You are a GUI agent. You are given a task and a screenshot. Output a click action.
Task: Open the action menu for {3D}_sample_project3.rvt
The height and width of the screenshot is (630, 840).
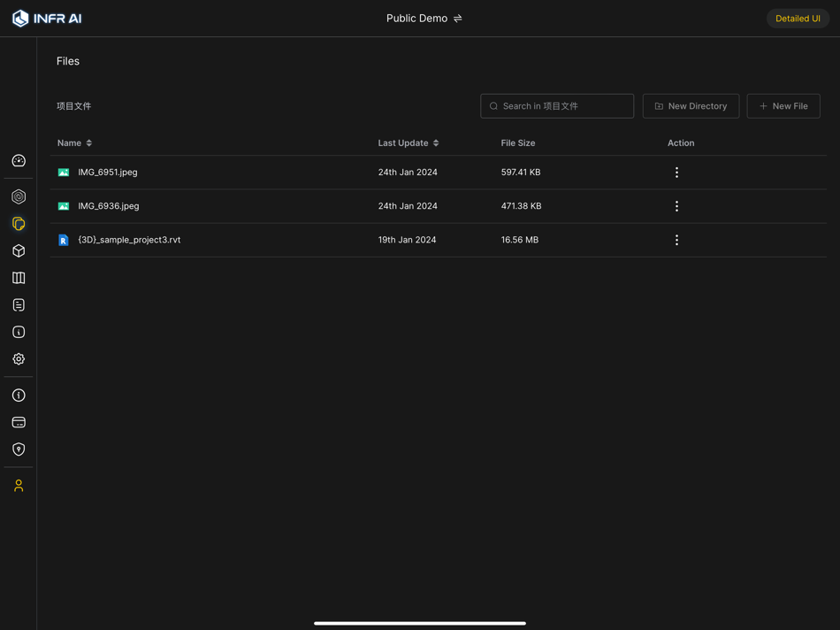click(676, 239)
